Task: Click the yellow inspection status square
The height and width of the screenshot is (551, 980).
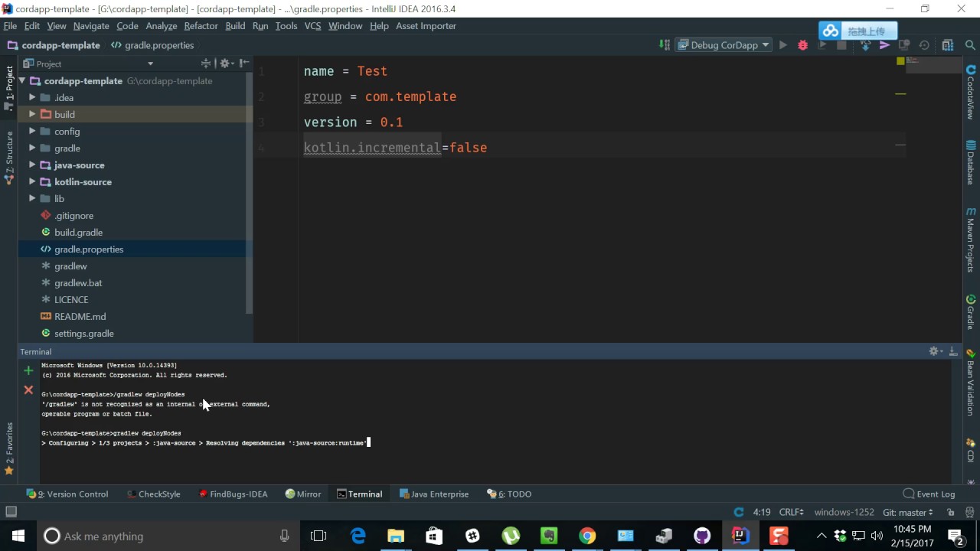Action: point(900,61)
